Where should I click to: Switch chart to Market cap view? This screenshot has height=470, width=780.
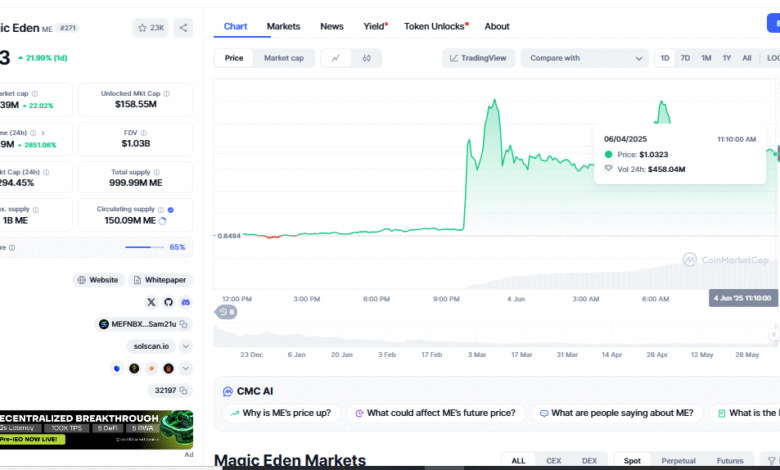point(284,58)
